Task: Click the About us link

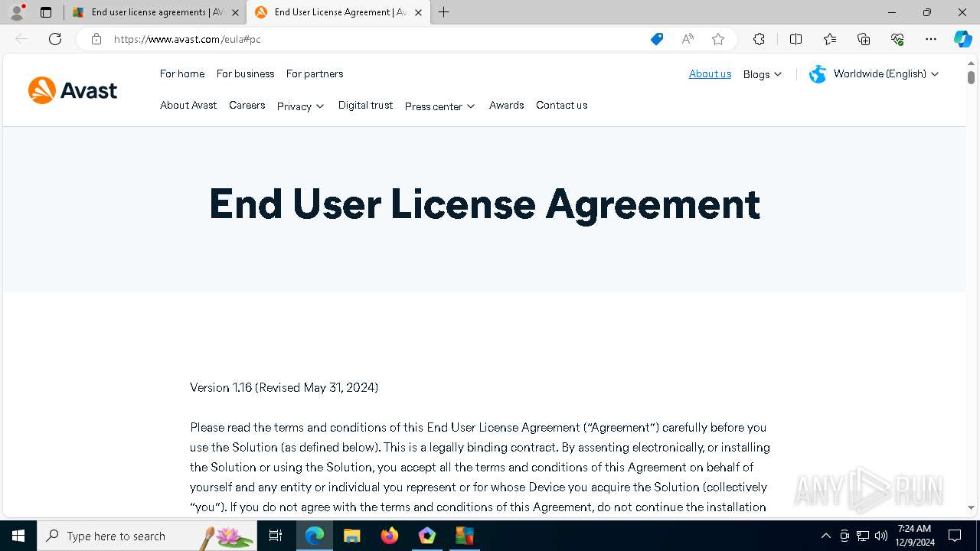Action: pos(710,73)
